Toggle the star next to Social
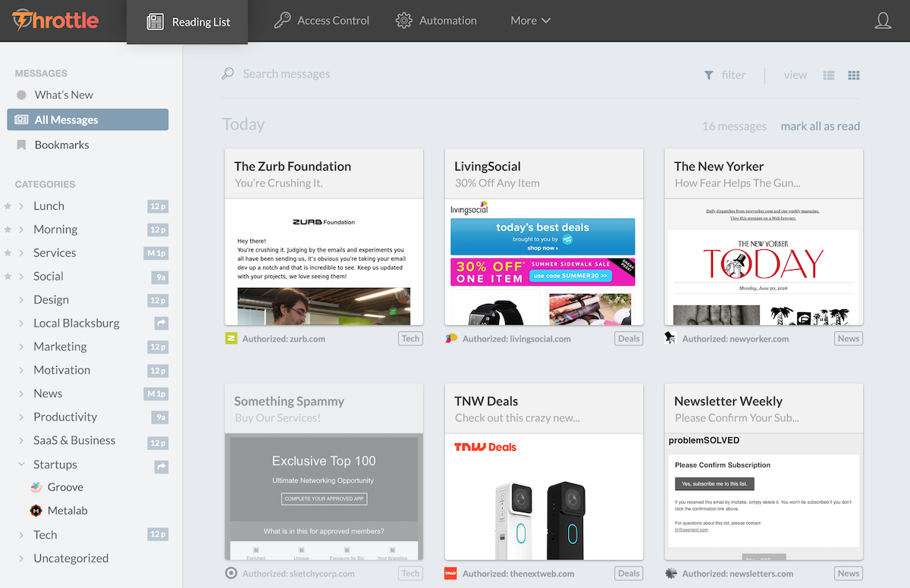The image size is (910, 588). tap(8, 277)
